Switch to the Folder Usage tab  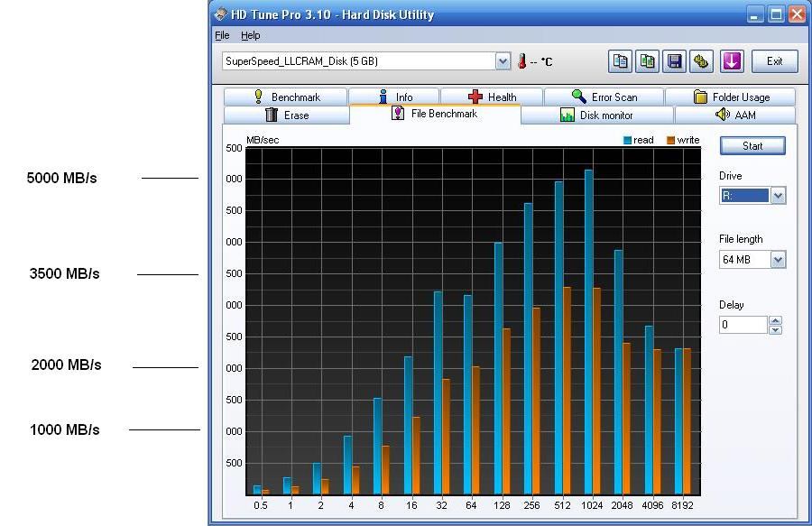coord(731,97)
